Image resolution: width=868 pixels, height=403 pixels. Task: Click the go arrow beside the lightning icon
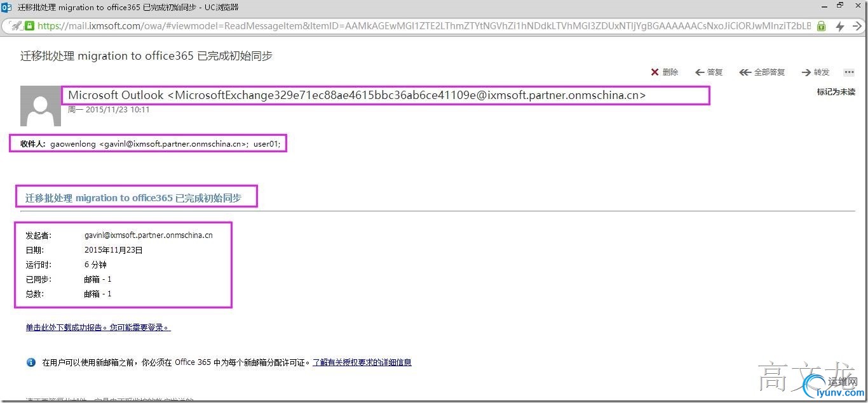click(x=857, y=26)
